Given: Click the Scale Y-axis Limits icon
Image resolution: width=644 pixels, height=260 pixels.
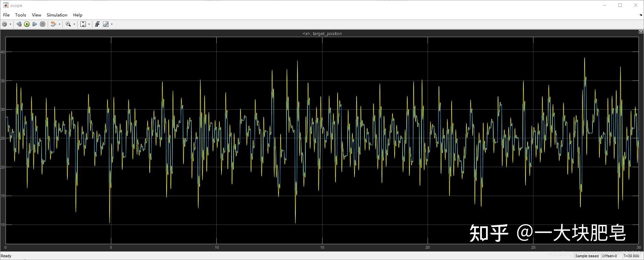Looking at the screenshot, I should pyautogui.click(x=83, y=24).
